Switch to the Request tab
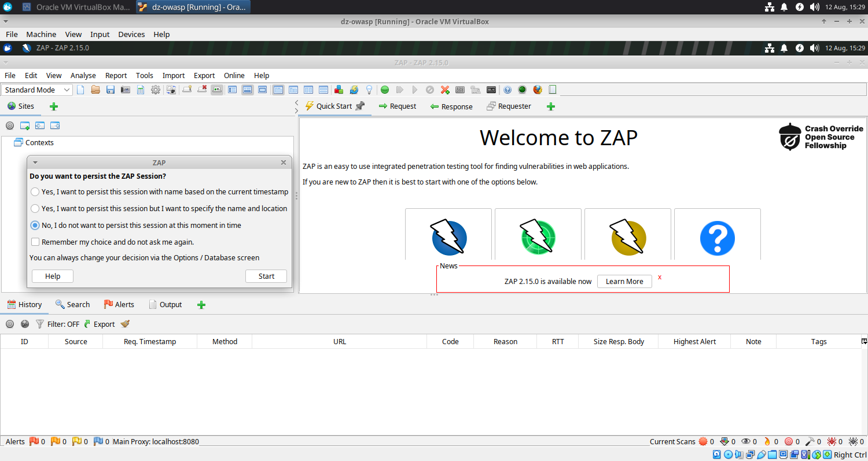This screenshot has width=868, height=461. pyautogui.click(x=397, y=106)
